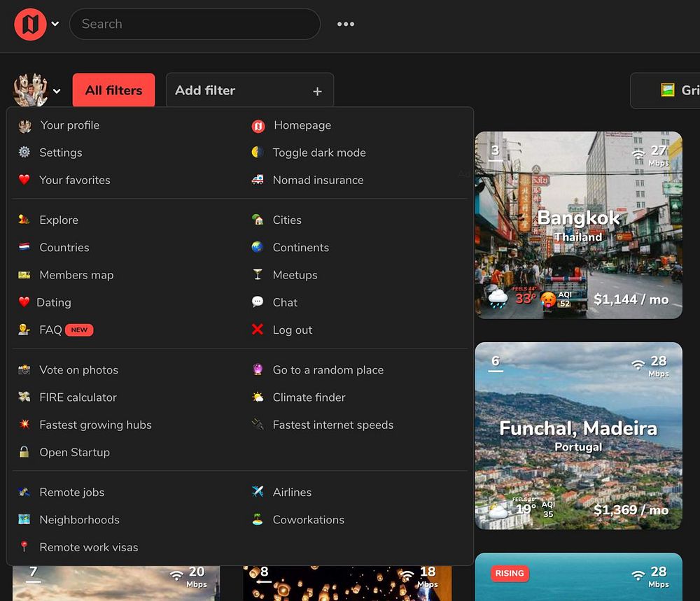Click the airplane icon next to Airlines
Viewport: 700px width, 601px height.
[258, 491]
